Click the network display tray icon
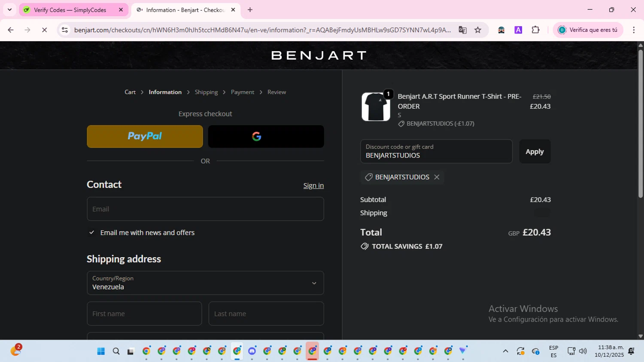 [571, 351]
